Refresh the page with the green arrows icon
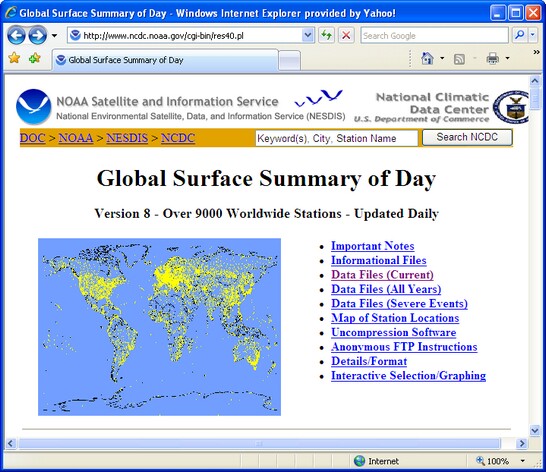 coord(326,35)
